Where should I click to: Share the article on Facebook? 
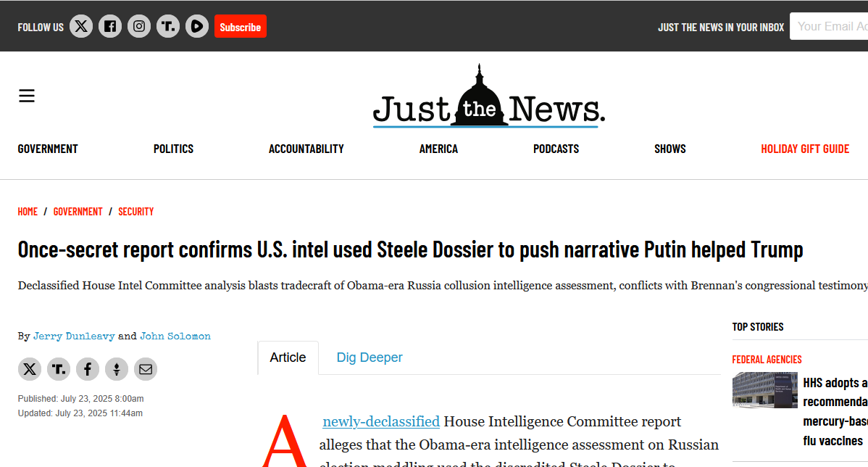[x=88, y=369]
